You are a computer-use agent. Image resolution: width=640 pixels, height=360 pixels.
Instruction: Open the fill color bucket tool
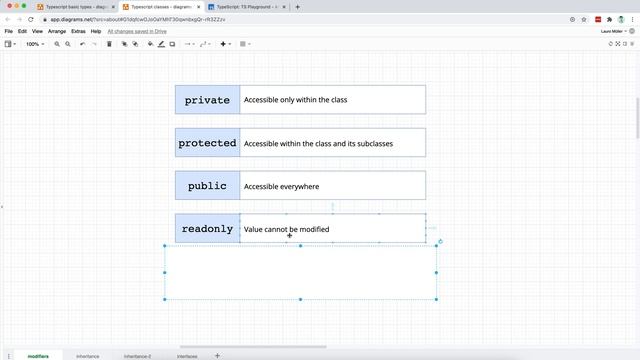click(150, 44)
